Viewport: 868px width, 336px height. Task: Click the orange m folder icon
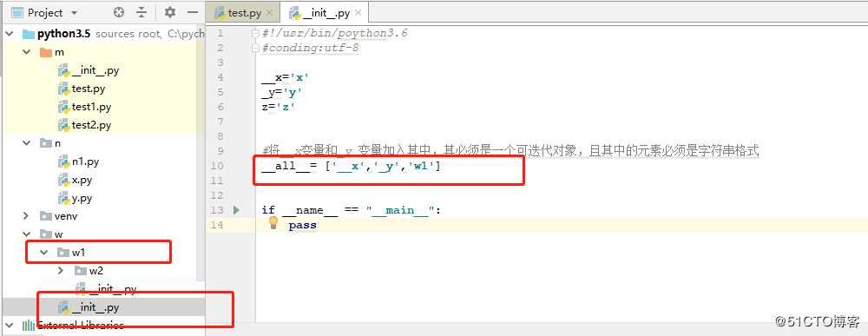(x=46, y=52)
